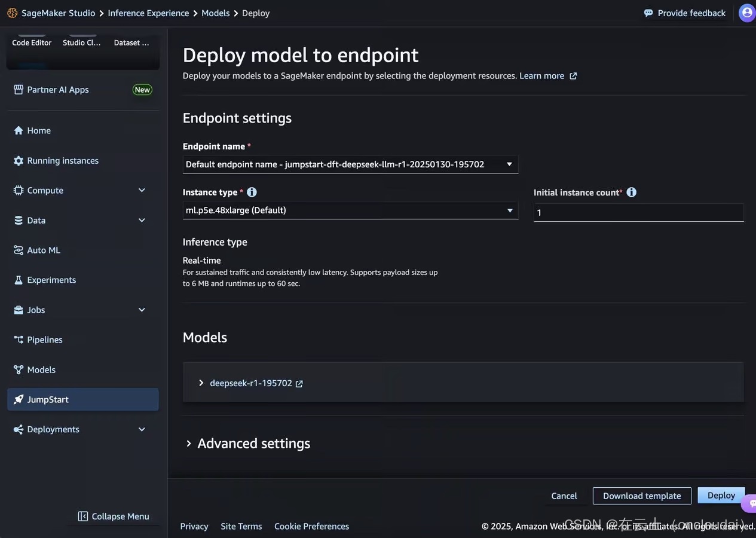Open the Instance type dropdown
Image resolution: width=756 pixels, height=538 pixels.
[350, 210]
